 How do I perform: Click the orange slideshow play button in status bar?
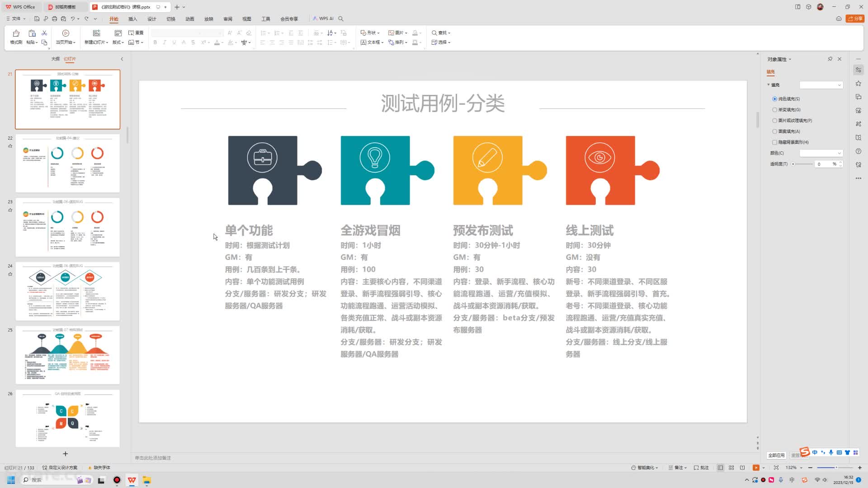coord(756,468)
